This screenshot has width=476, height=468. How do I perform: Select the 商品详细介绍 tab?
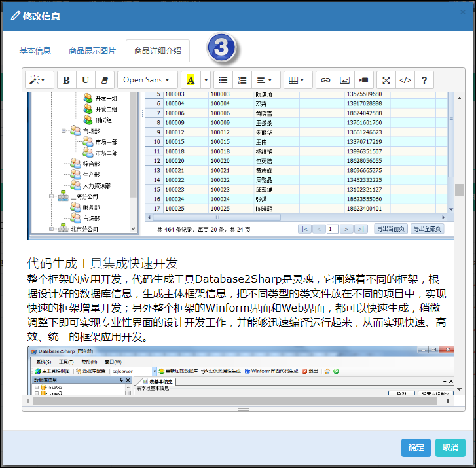(158, 50)
